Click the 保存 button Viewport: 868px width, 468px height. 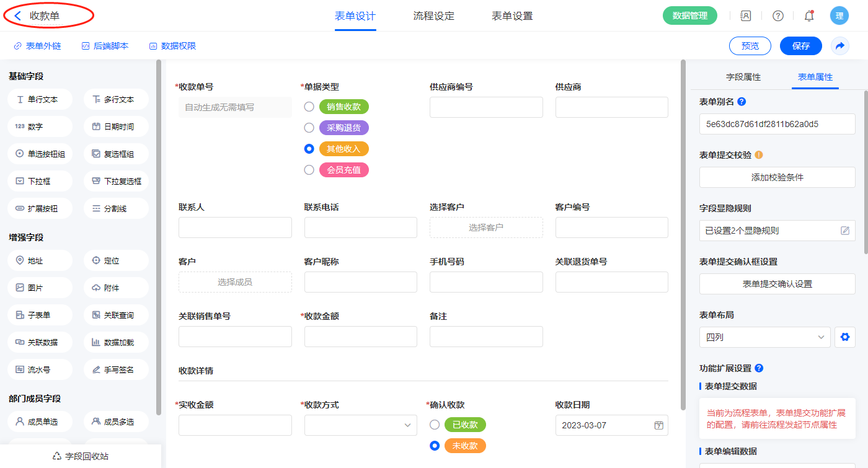point(800,46)
